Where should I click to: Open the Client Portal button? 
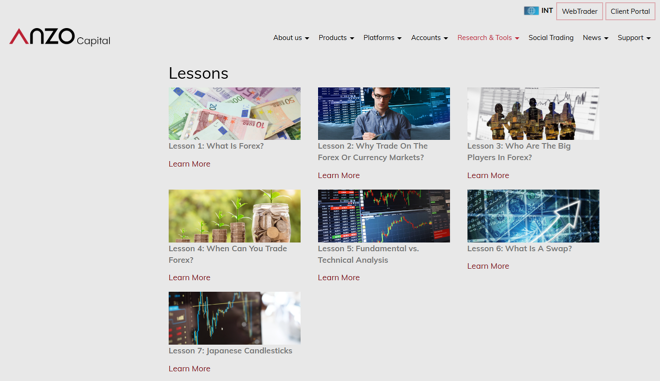[x=630, y=11]
